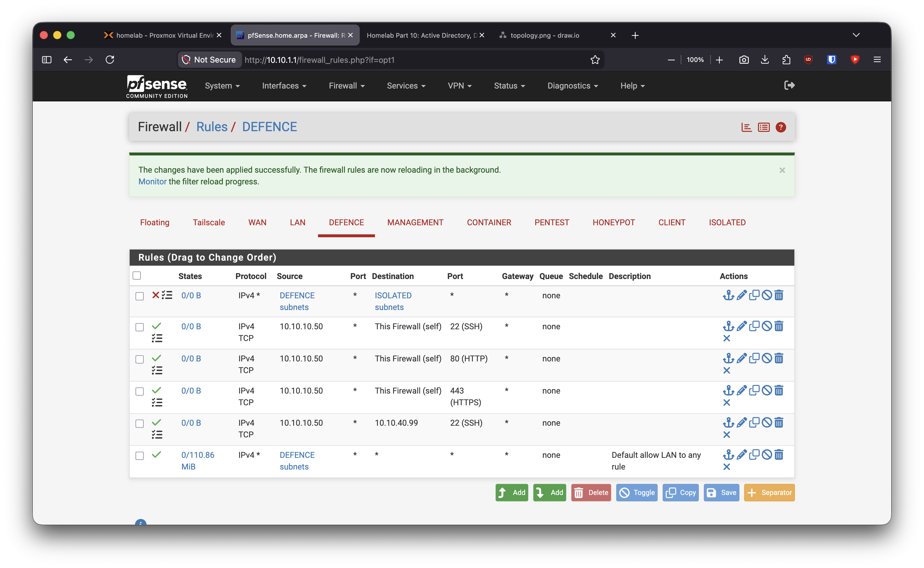Click the Copy button below the rules
Screen dimensions: 924x568
680,492
